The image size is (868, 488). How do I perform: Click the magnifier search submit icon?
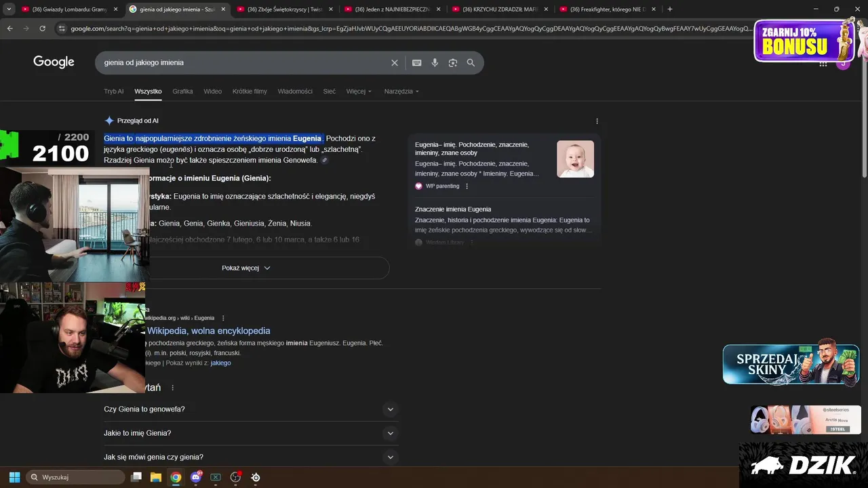click(471, 62)
